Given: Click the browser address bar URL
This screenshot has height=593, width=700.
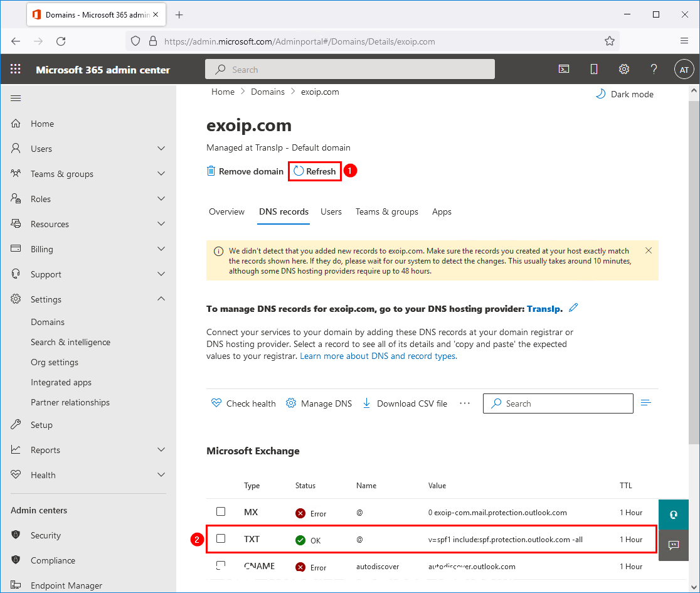Looking at the screenshot, I should (300, 41).
